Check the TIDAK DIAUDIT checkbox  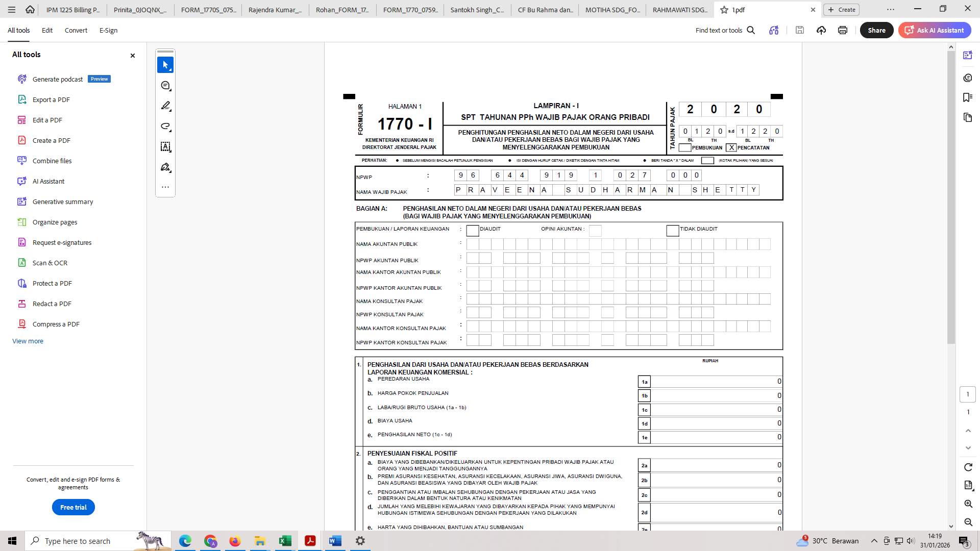[672, 231]
